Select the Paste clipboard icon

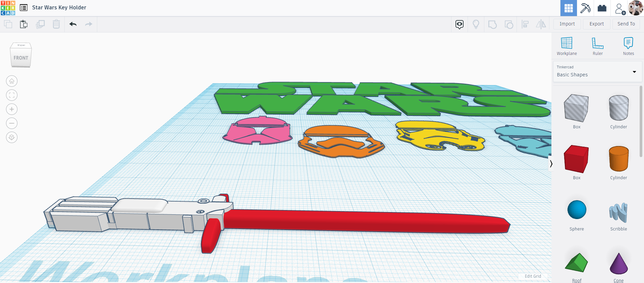(24, 24)
